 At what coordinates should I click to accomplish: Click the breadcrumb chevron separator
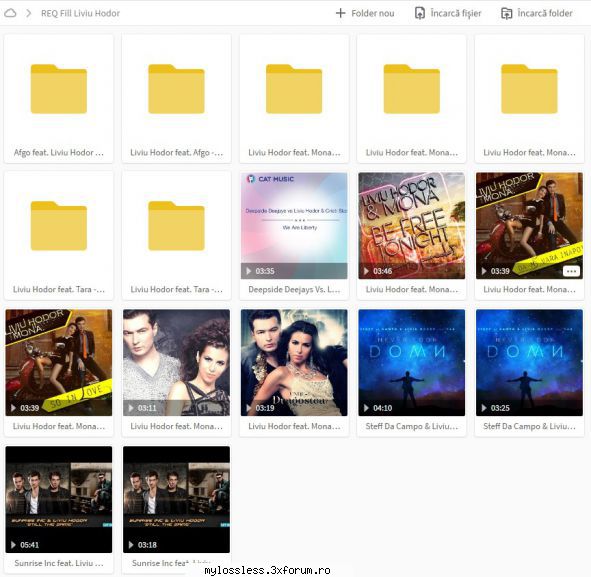point(29,13)
